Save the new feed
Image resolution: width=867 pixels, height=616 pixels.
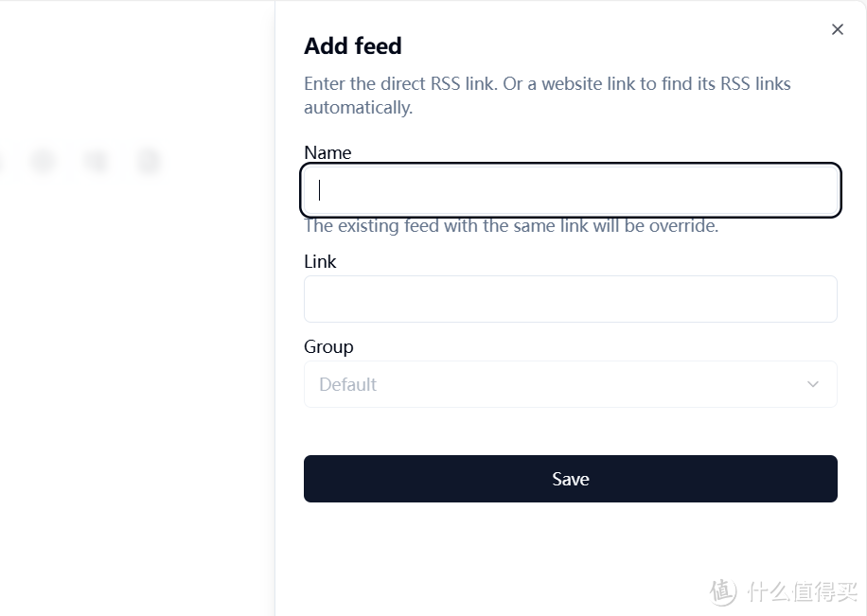point(570,479)
